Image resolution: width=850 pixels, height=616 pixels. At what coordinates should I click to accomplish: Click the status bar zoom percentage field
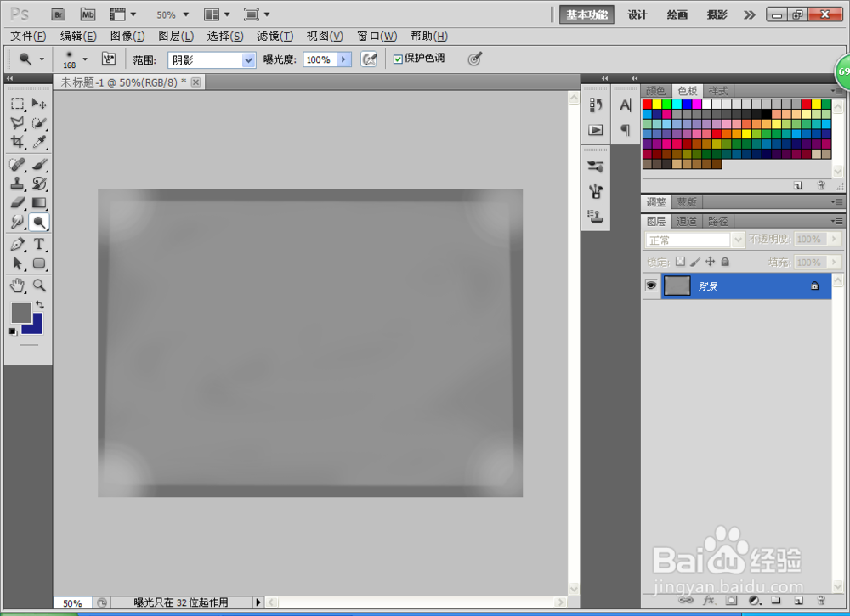[x=72, y=603]
